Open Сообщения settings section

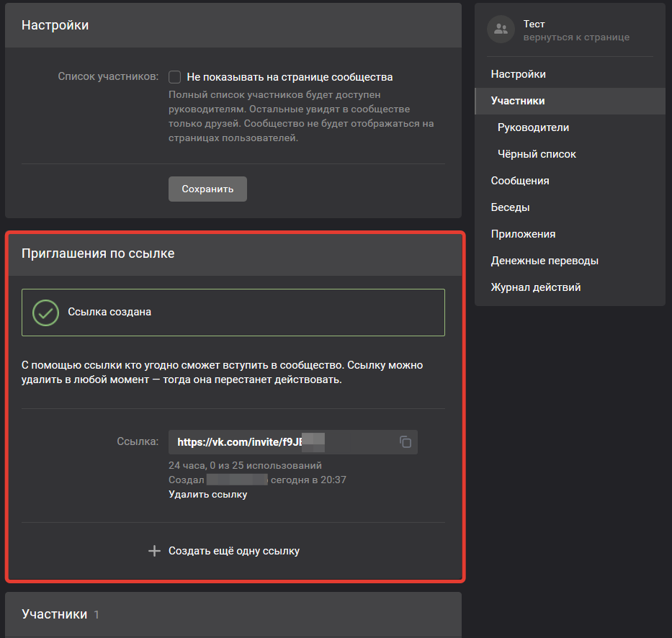click(x=519, y=181)
